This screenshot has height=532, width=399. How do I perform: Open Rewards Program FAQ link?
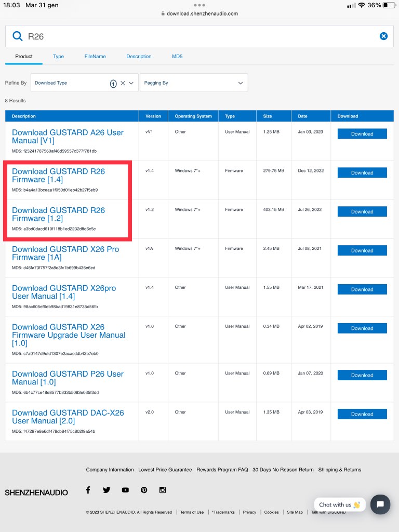[x=222, y=470]
